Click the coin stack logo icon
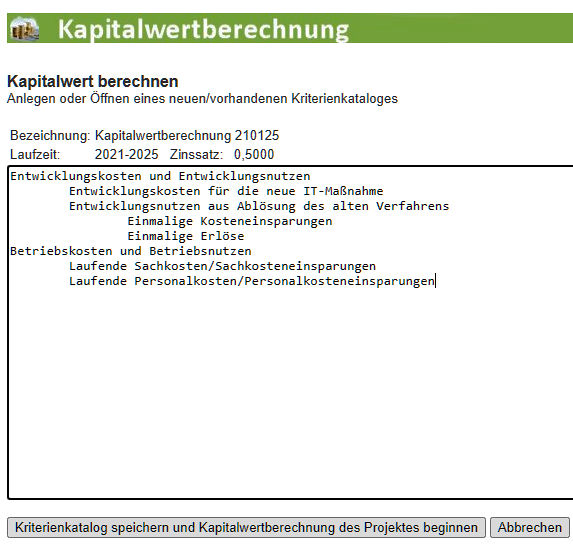Image resolution: width=573 pixels, height=550 pixels. pyautogui.click(x=24, y=29)
